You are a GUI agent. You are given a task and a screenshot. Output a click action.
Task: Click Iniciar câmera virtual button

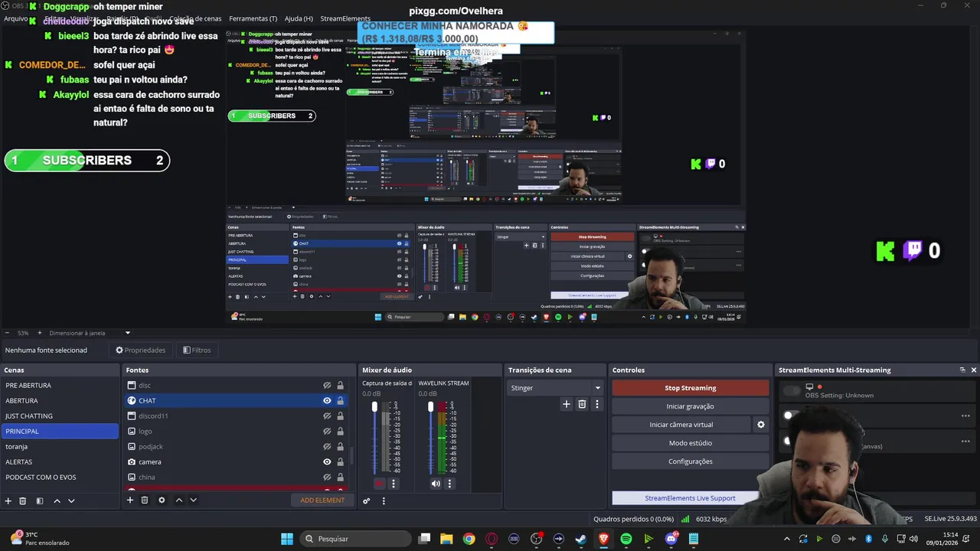(681, 425)
